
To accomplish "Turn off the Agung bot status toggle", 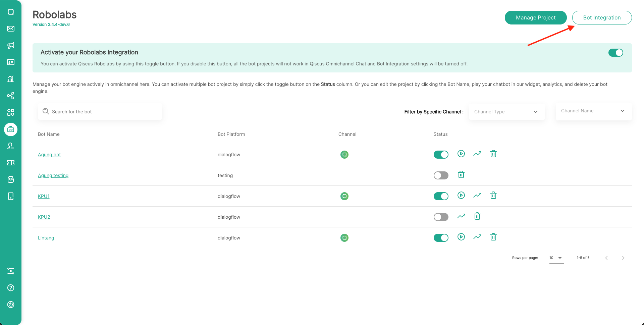I will (x=441, y=155).
